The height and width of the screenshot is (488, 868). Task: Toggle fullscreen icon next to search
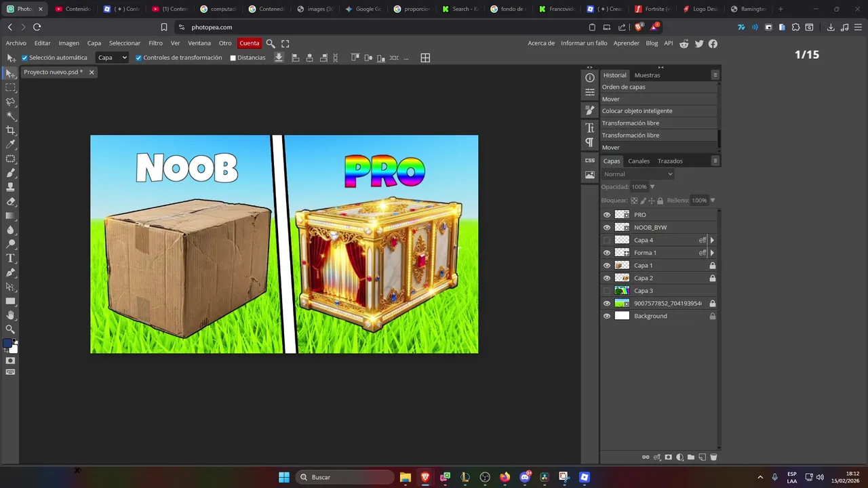tap(285, 43)
